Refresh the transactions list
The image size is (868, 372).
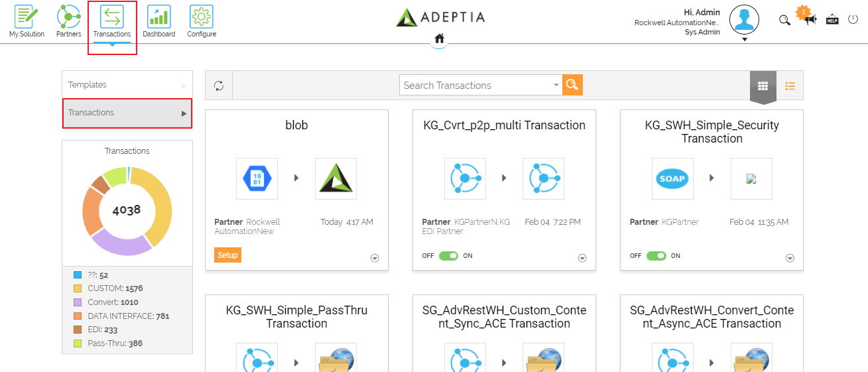[219, 85]
